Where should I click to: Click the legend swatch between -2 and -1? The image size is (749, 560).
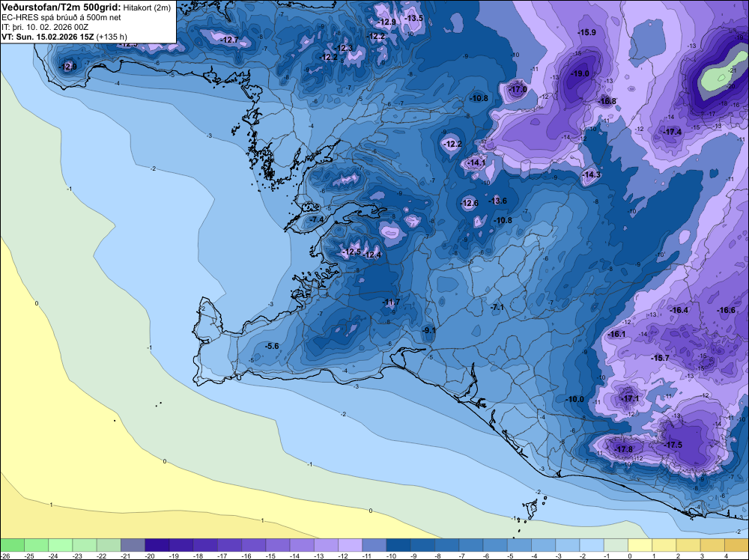pos(592,545)
